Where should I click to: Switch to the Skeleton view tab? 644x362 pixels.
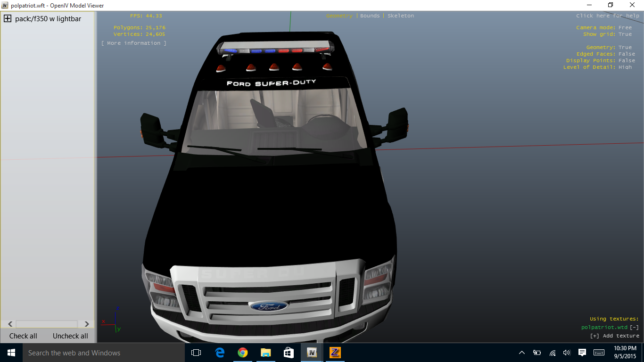pyautogui.click(x=401, y=16)
